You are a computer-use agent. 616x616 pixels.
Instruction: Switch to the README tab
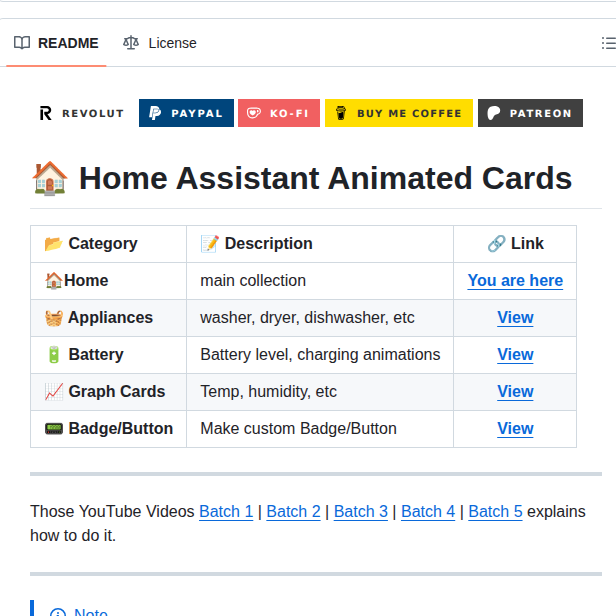point(56,43)
